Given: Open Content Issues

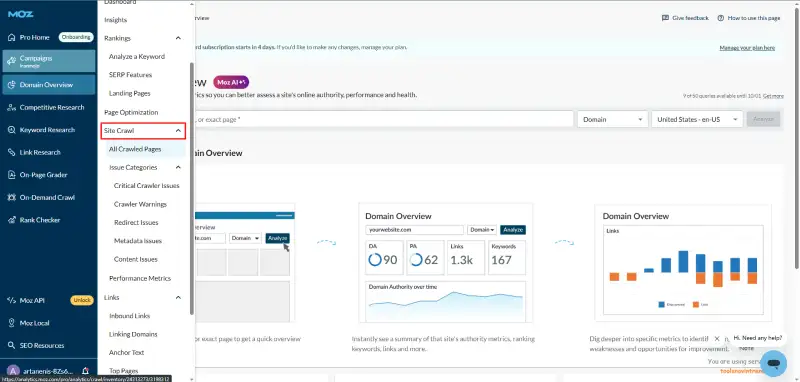Looking at the screenshot, I should click(x=136, y=259).
